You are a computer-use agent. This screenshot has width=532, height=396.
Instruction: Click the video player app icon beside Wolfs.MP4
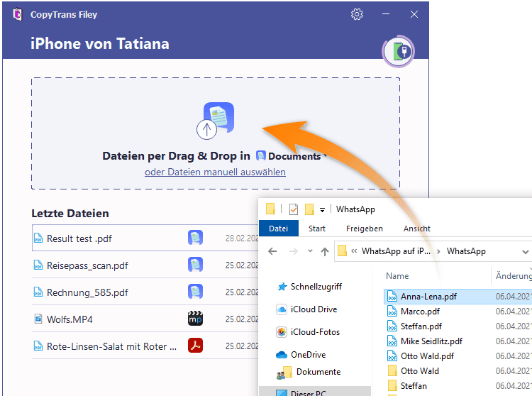(x=196, y=319)
